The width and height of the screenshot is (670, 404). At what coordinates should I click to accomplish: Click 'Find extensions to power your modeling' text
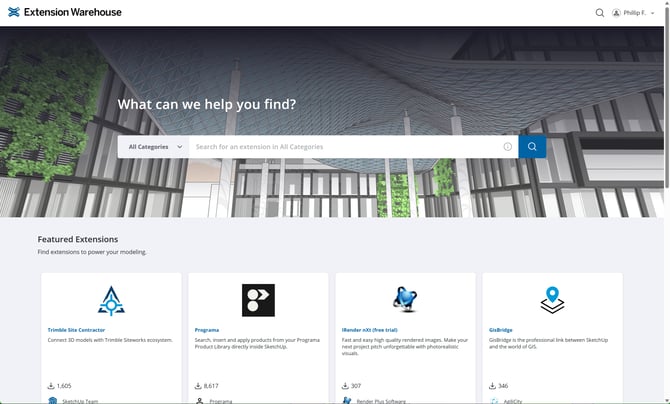click(92, 252)
